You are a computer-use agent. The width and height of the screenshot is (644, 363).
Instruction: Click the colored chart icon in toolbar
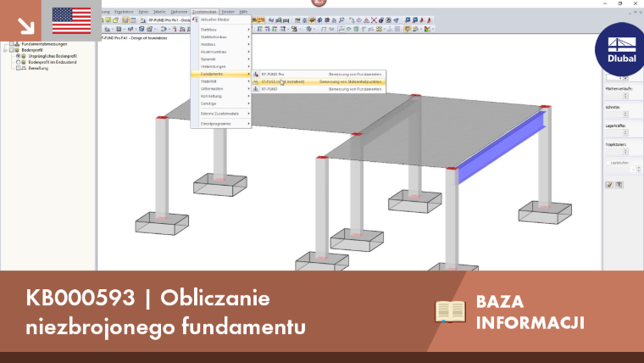click(428, 29)
